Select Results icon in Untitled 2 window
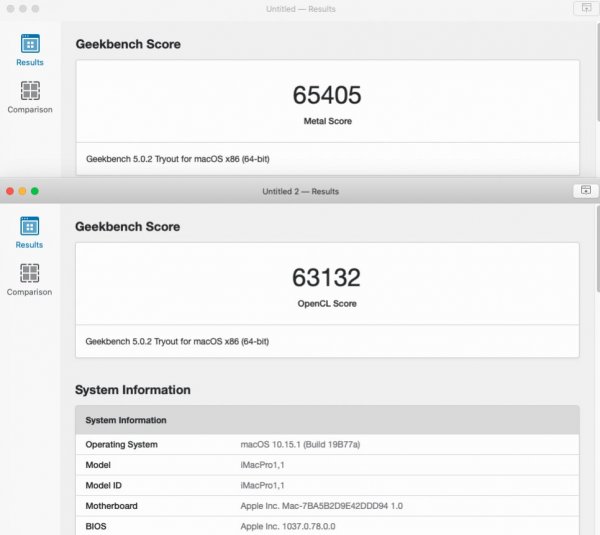The height and width of the screenshot is (535, 600). coord(29,226)
